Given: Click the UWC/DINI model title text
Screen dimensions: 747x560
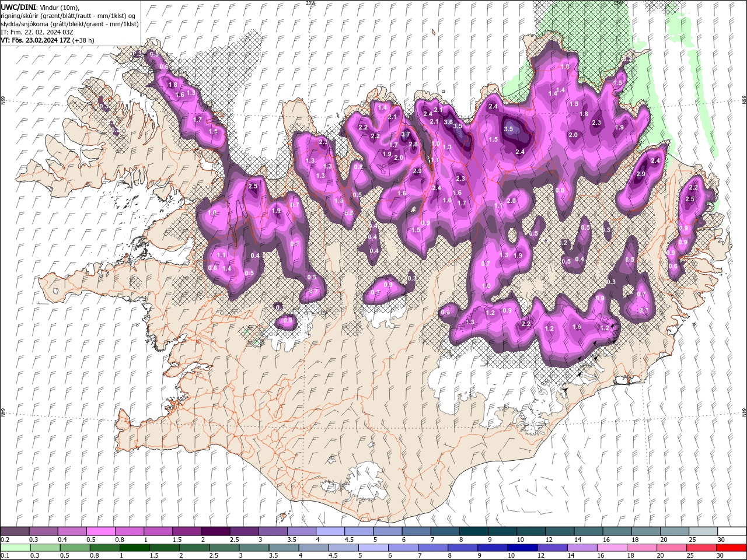Looking at the screenshot, I should click(x=18, y=7).
